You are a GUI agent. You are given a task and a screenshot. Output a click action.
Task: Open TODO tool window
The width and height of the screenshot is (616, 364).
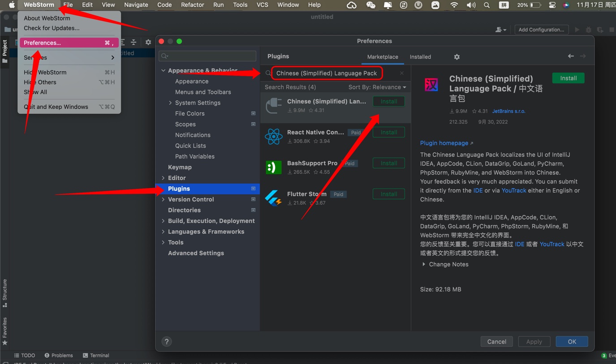click(x=25, y=355)
